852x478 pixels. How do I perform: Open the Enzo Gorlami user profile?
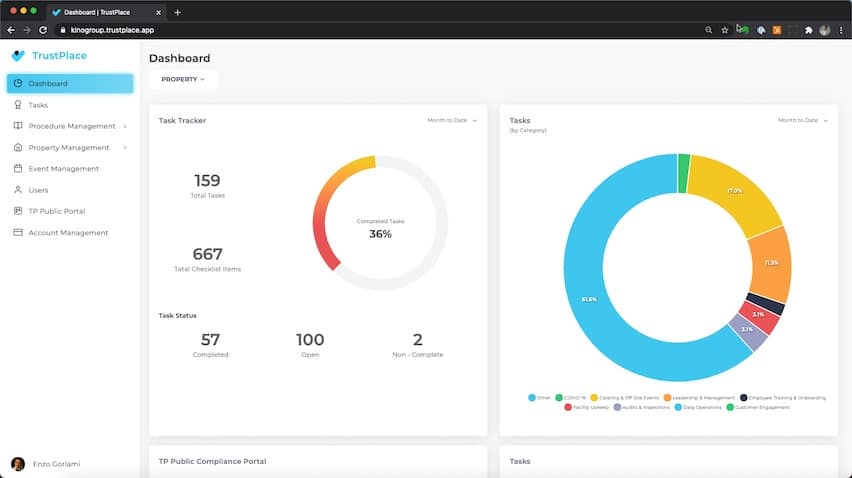(55, 464)
